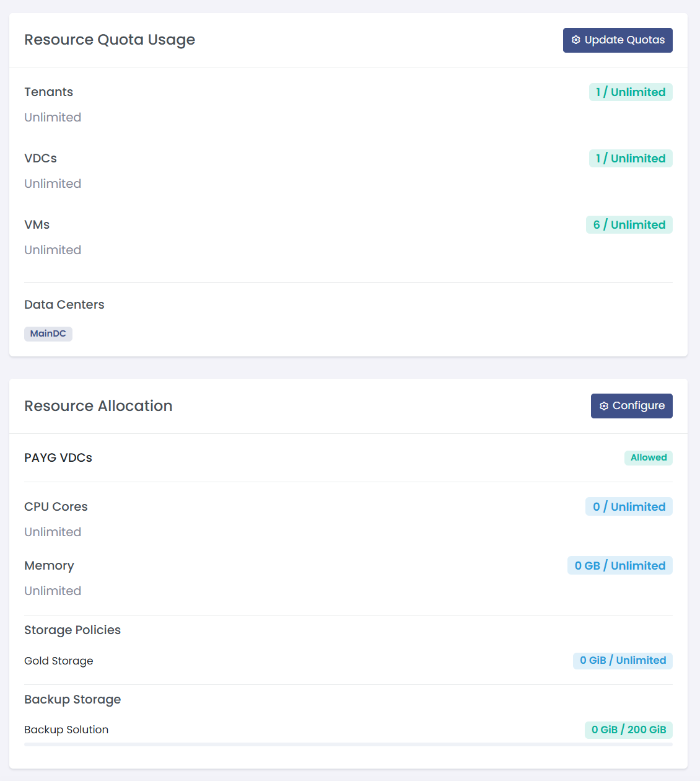Open the Resource Allocation panel header
The height and width of the screenshot is (781, 700).
(x=98, y=405)
